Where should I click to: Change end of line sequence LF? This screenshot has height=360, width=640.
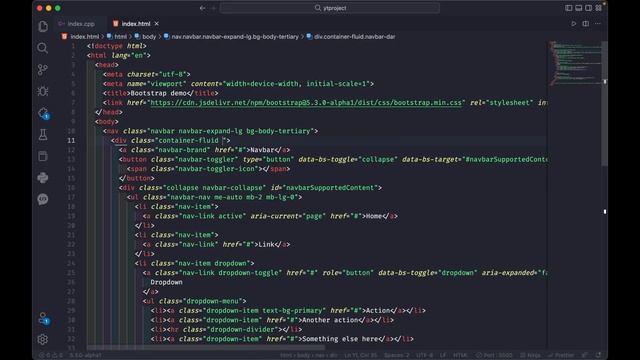tap(443, 355)
